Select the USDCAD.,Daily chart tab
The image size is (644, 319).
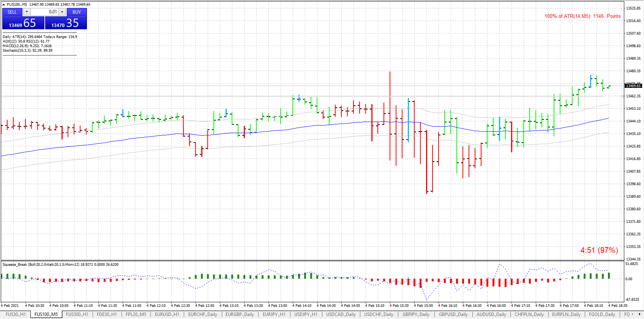pyautogui.click(x=341, y=314)
